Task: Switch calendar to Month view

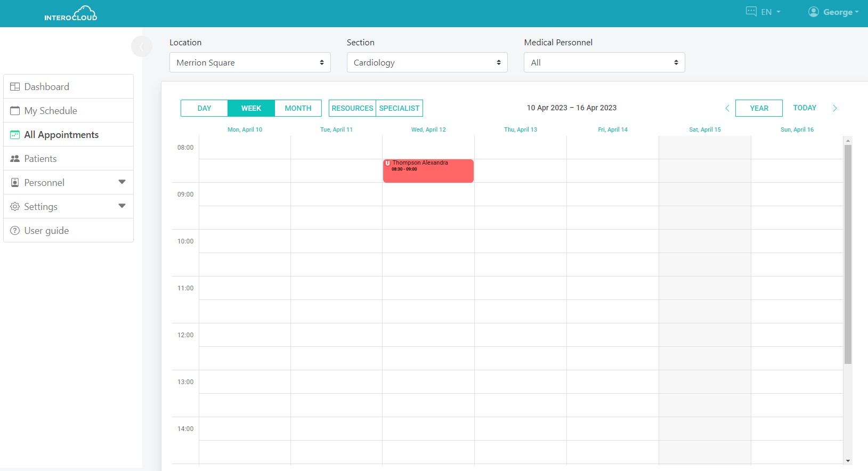Action: [x=298, y=108]
